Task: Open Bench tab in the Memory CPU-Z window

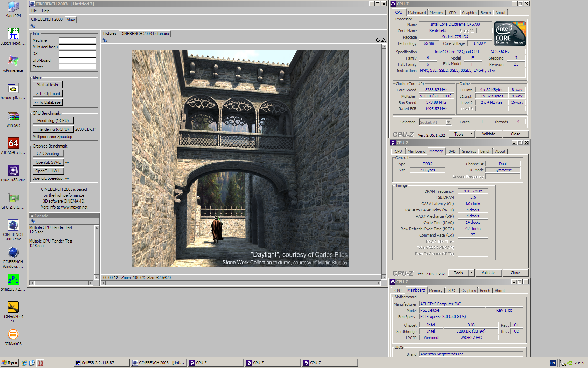Action: click(x=485, y=151)
